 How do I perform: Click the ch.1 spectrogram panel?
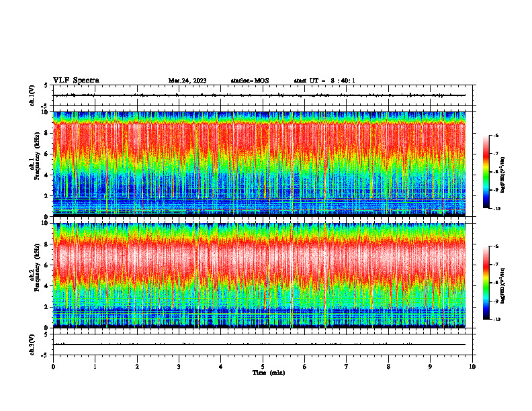[x=259, y=164]
